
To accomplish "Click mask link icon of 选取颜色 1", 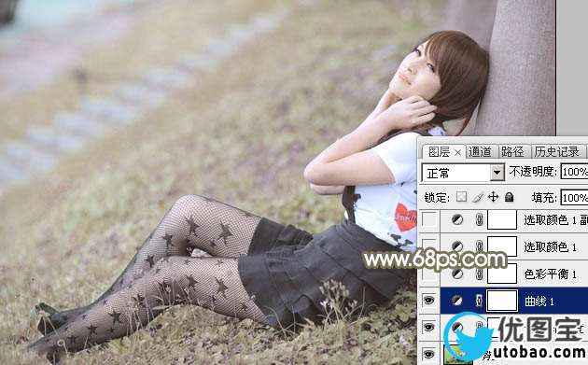I will pyautogui.click(x=479, y=246).
